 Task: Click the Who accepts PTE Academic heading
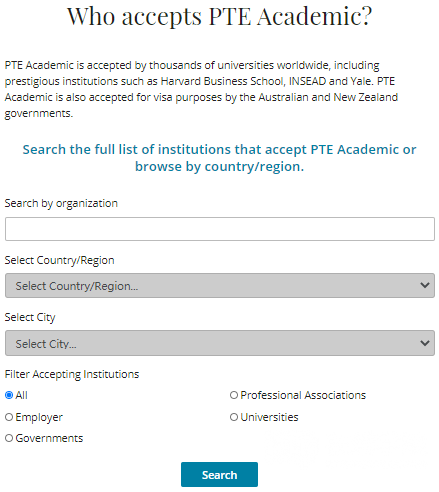coord(220,16)
